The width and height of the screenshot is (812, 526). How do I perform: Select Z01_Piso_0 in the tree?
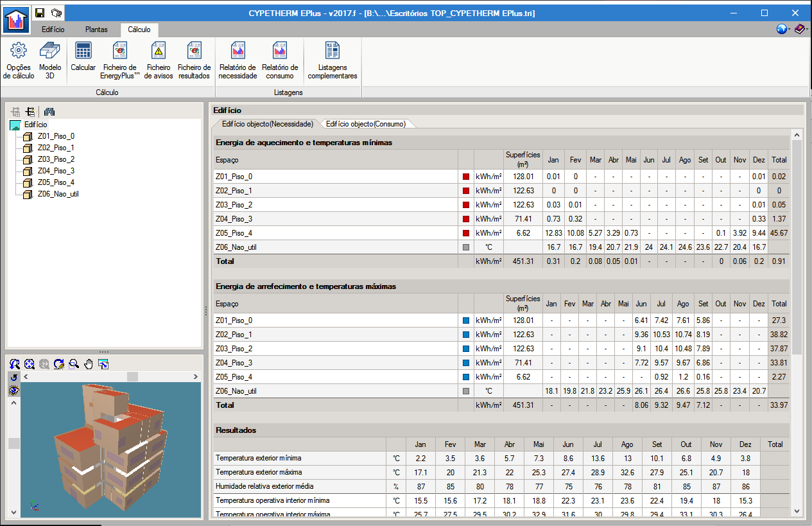tap(56, 136)
